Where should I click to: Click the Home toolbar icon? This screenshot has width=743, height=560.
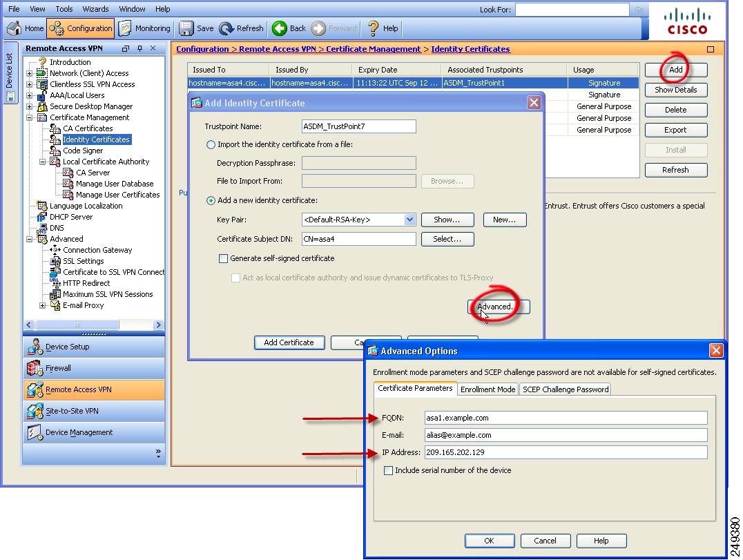[15, 28]
